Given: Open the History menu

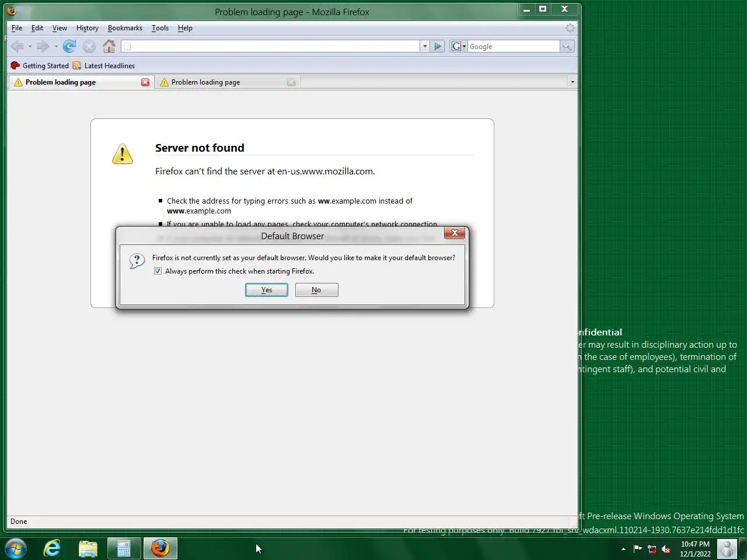Looking at the screenshot, I should click(x=88, y=28).
